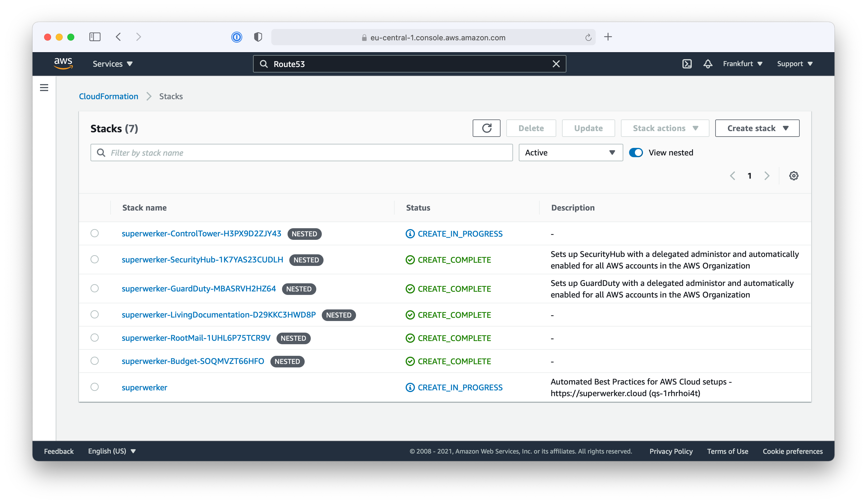The height and width of the screenshot is (504, 867).
Task: Open superwerker-GuardDuty-MBASRVH2HZ64 stack link
Action: tap(199, 289)
